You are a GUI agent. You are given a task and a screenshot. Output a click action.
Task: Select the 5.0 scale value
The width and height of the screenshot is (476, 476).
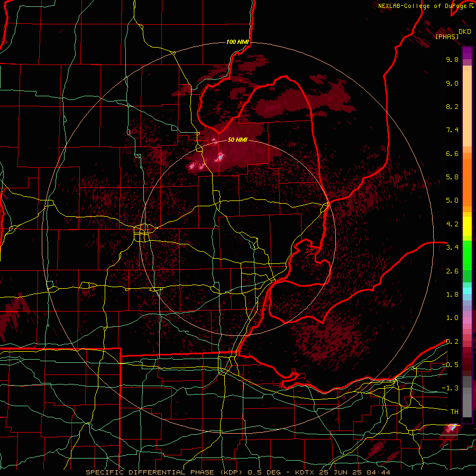coord(452,200)
